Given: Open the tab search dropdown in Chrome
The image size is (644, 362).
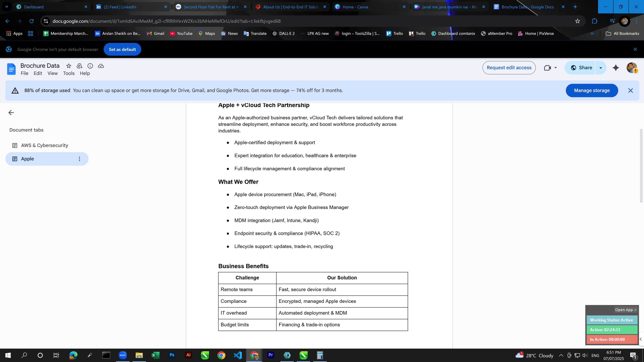Looking at the screenshot, I should point(7,7).
